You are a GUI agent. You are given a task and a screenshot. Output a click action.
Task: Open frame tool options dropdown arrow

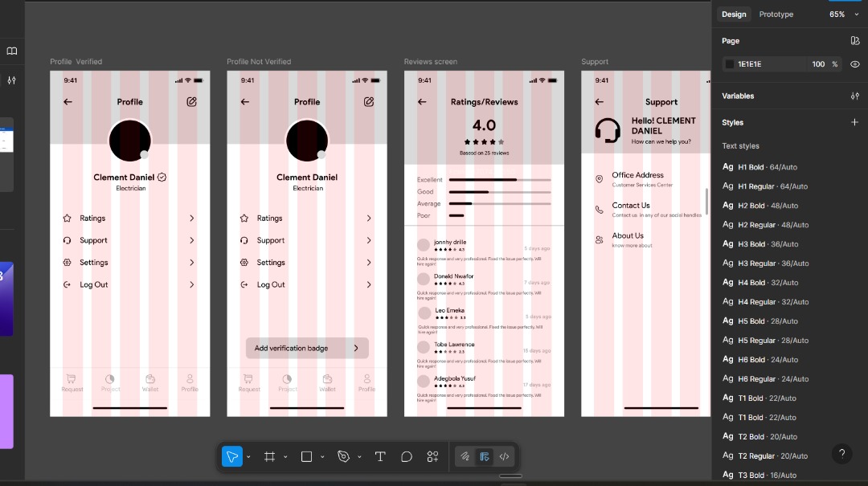tap(285, 456)
